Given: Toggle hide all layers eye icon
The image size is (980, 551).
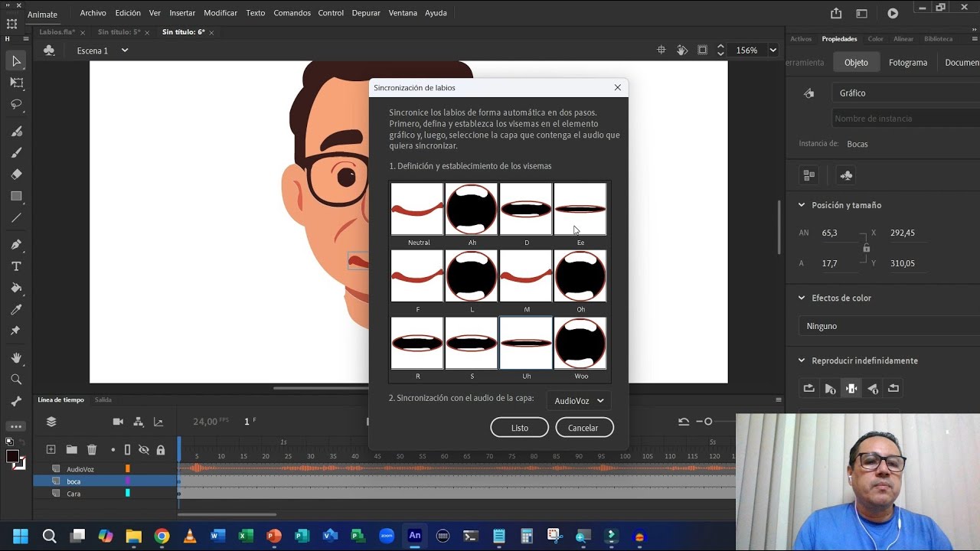Looking at the screenshot, I should (143, 450).
